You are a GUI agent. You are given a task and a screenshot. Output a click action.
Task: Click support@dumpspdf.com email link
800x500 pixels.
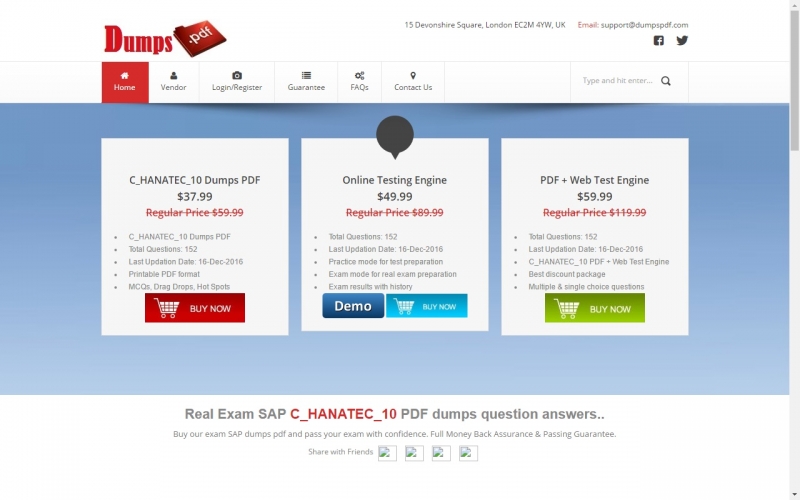click(644, 24)
